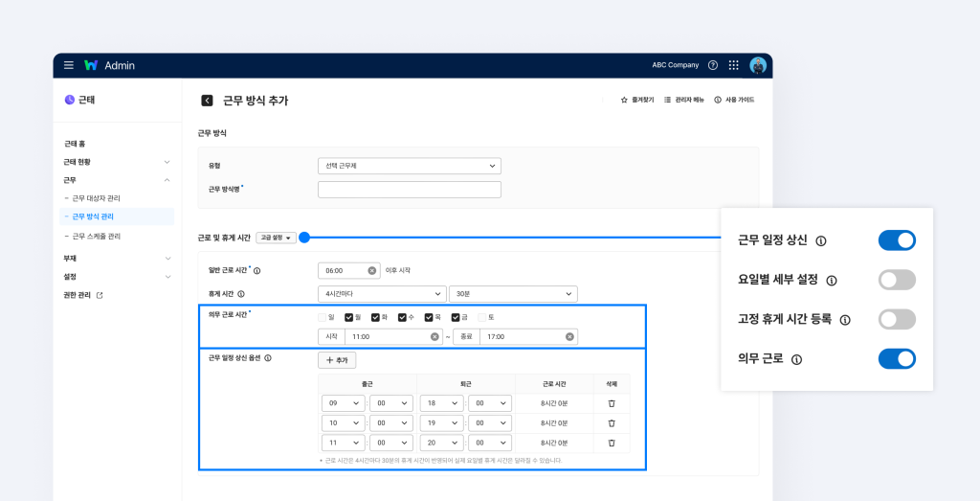The height and width of the screenshot is (501, 980).
Task: Clear the 06:00 time field
Action: 372,271
